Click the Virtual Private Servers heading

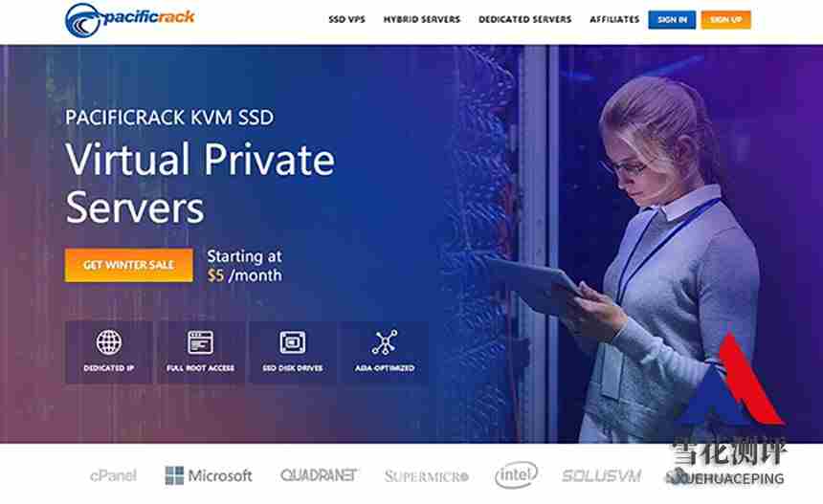tap(200, 183)
